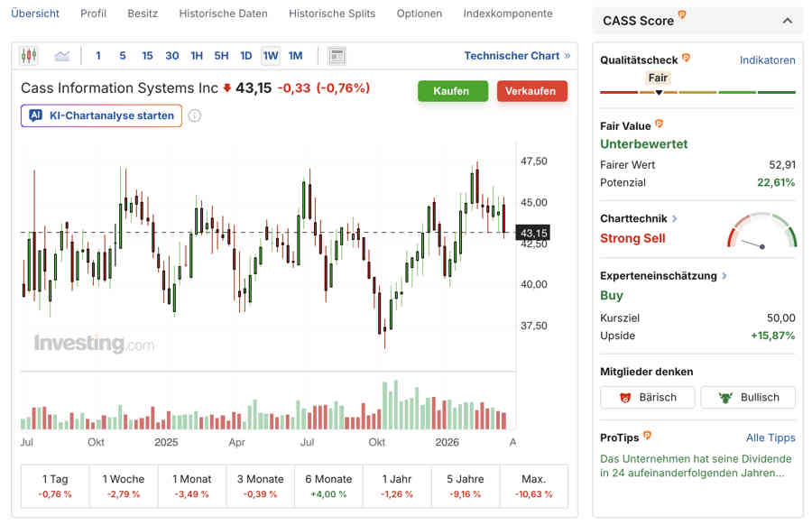This screenshot has height=525, width=812.
Task: Click the info icon beside KI-Chartanalyse
Action: point(195,115)
